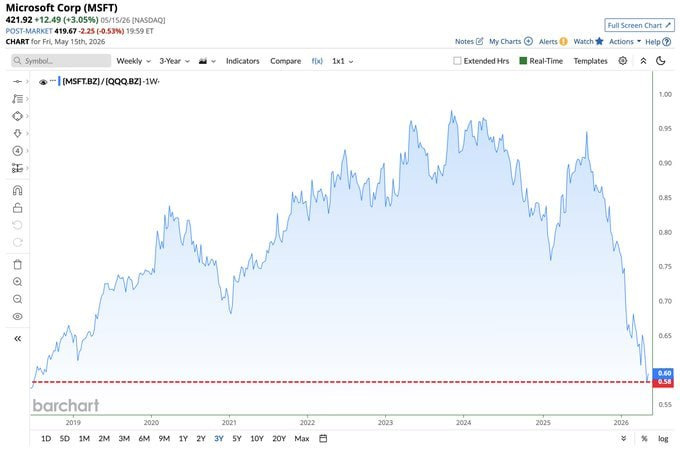680x451 pixels.
Task: Zoom in with the magnifier plus icon
Action: pyautogui.click(x=17, y=282)
